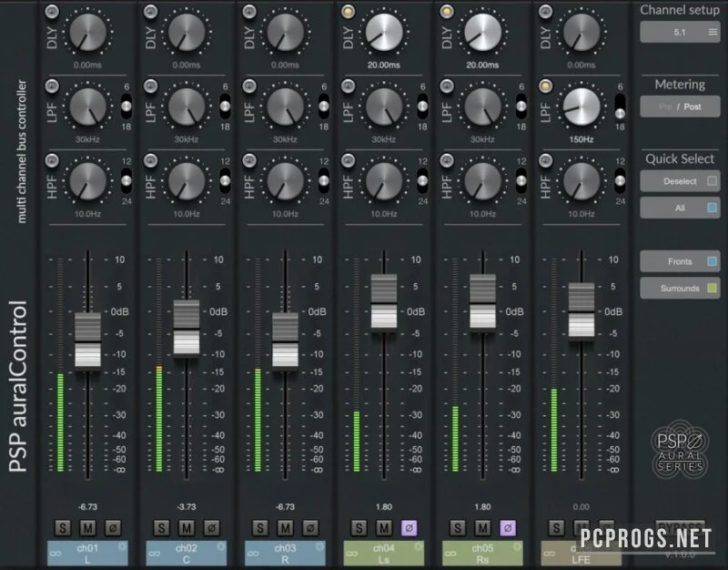The image size is (728, 570).
Task: Toggle LPF 6/18 slope switch on channel 2
Action: [x=225, y=107]
